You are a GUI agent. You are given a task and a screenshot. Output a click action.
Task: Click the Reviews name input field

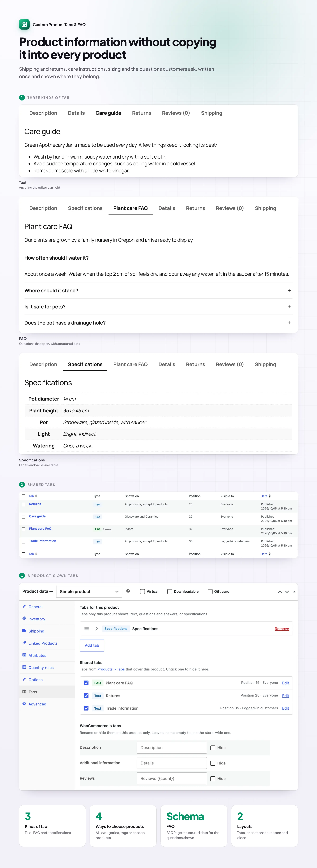tap(172, 778)
